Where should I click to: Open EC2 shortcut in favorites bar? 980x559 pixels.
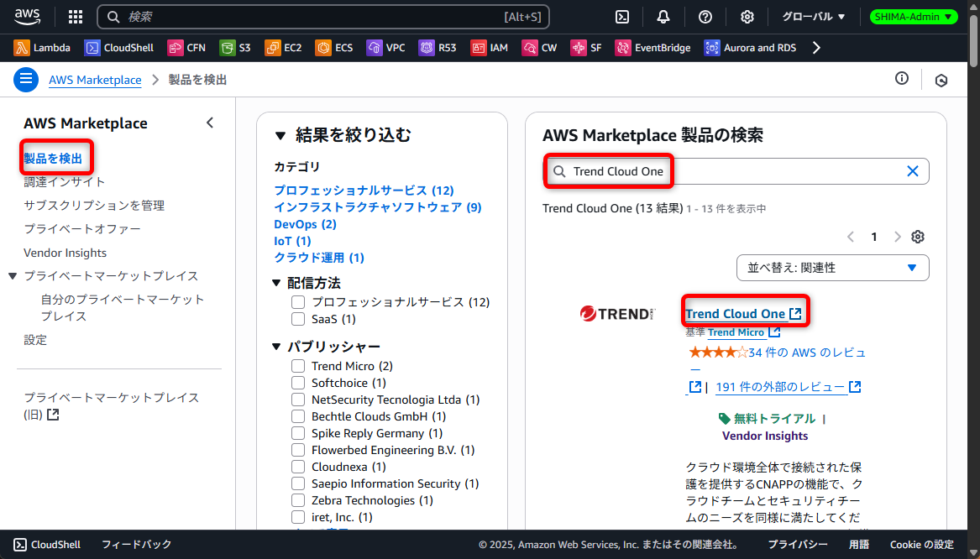pos(283,48)
